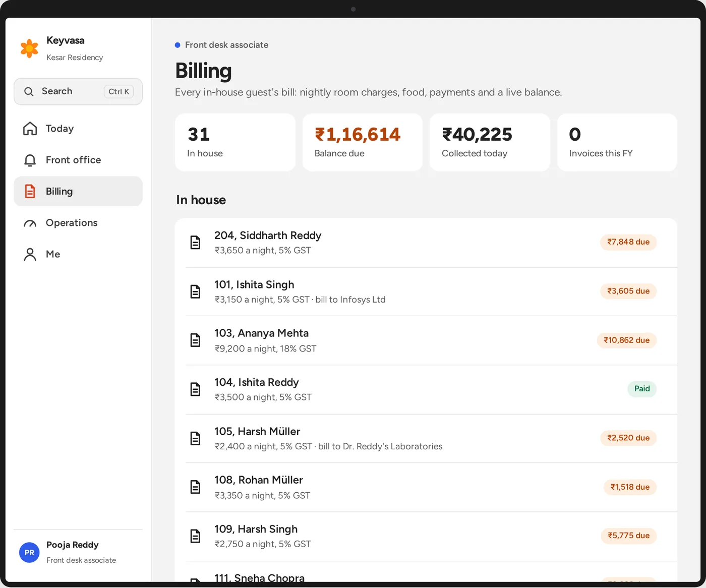Viewport: 706px width, 588px height.
Task: Open bill for 101, Ishita Singh
Action: tap(426, 291)
